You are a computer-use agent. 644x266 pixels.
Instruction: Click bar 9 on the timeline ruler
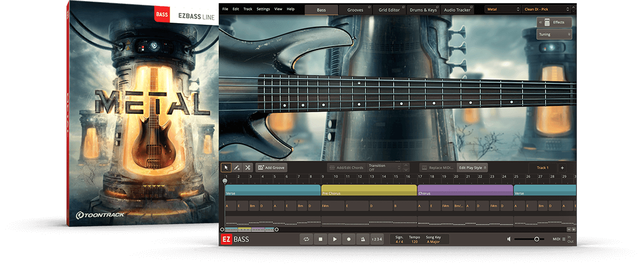click(323, 176)
